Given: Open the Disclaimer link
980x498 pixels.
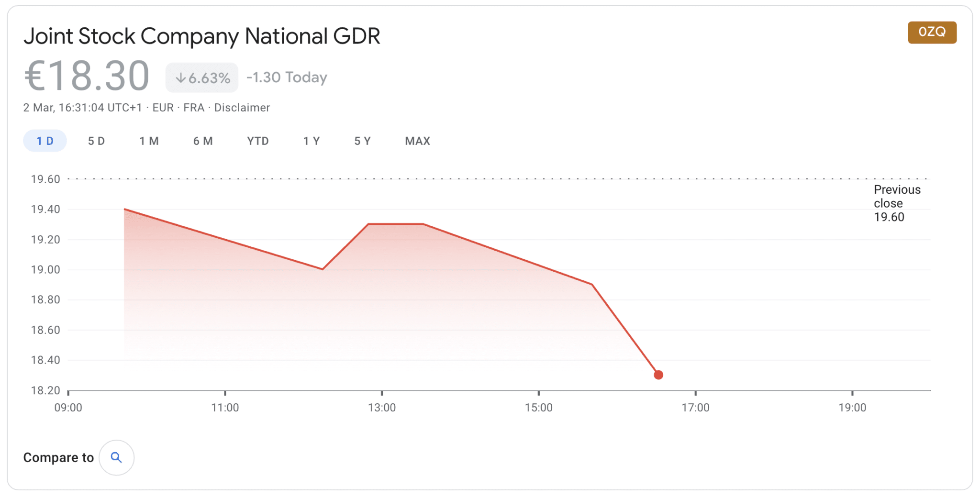Looking at the screenshot, I should (x=242, y=108).
